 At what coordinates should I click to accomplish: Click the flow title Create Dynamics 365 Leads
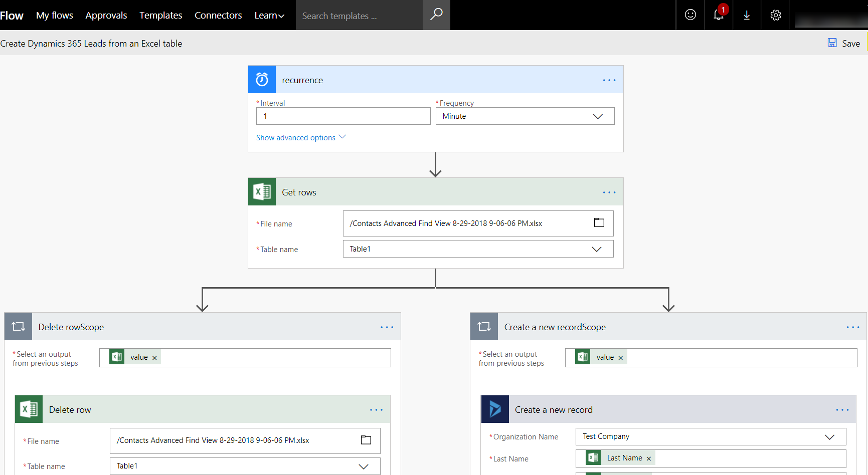click(x=91, y=44)
